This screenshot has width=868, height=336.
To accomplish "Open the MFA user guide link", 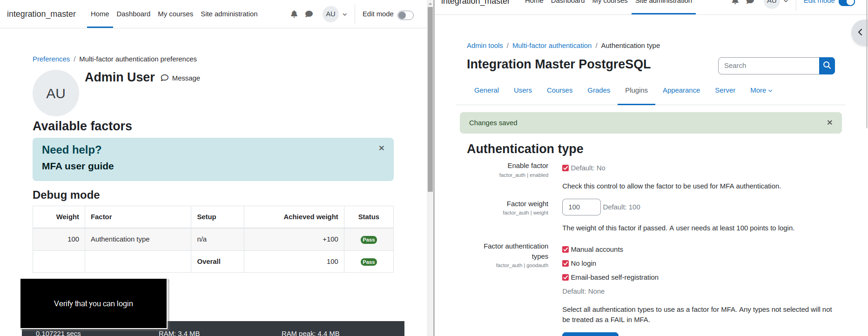I will (x=78, y=166).
